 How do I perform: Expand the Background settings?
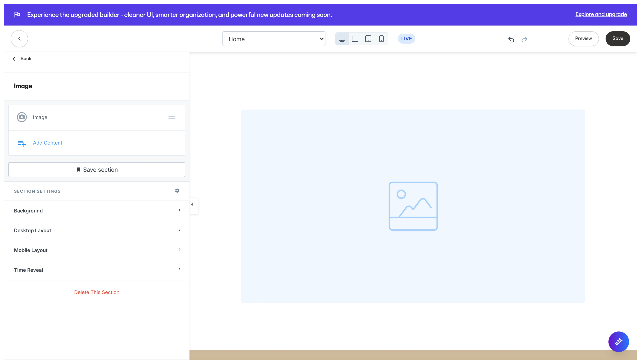(x=97, y=210)
